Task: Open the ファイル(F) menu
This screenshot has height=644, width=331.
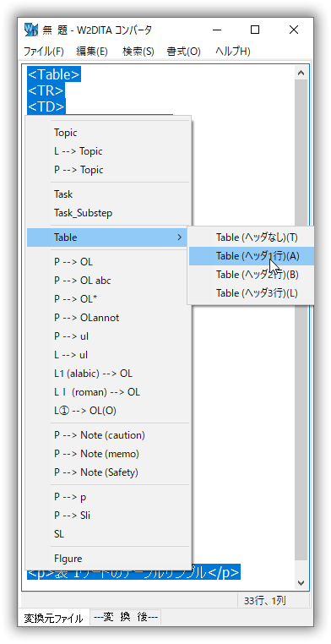Action: click(x=43, y=52)
